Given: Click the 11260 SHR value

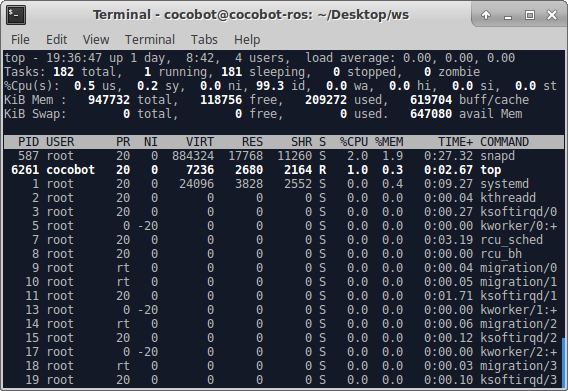Looking at the screenshot, I should click(295, 156).
